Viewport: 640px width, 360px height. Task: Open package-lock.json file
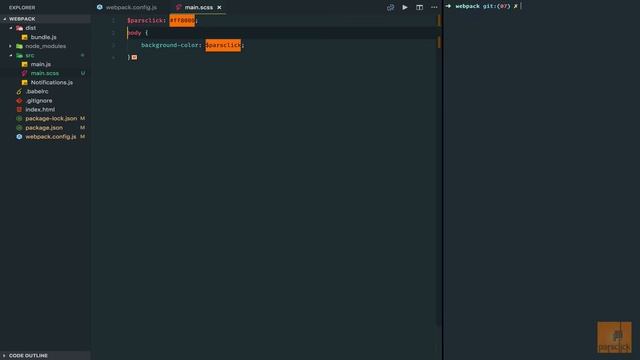click(51, 118)
